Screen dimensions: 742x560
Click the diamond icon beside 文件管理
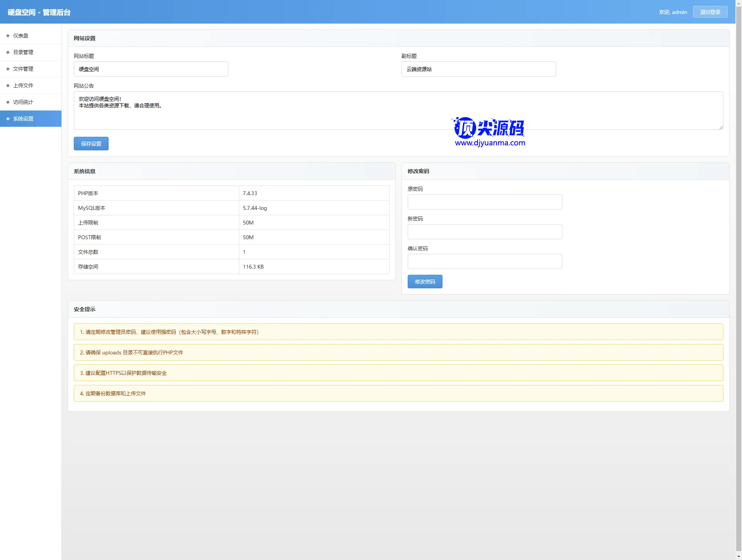point(8,69)
